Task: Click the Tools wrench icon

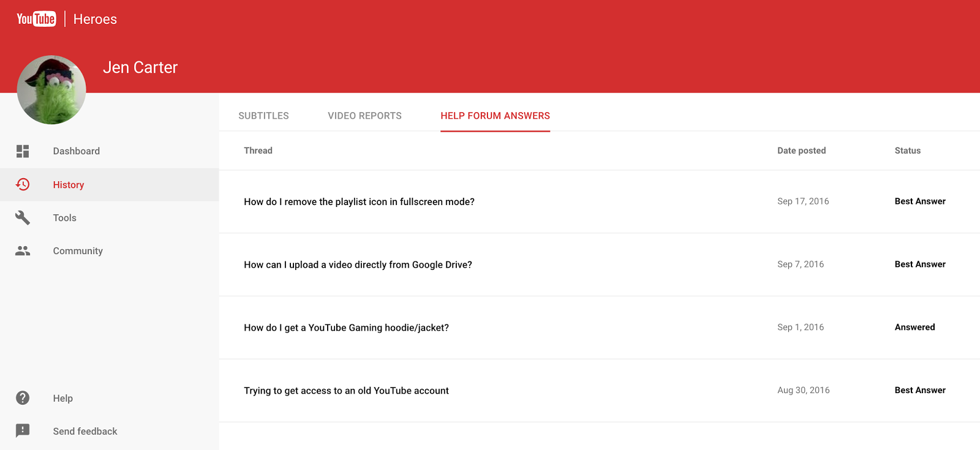Action: pos(23,217)
